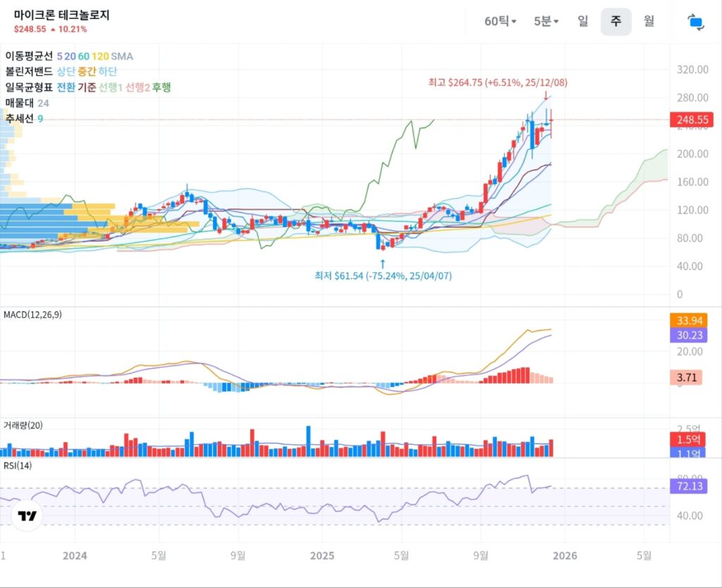Click the red arrow marking the highest price
The image size is (722, 588).
(x=545, y=95)
